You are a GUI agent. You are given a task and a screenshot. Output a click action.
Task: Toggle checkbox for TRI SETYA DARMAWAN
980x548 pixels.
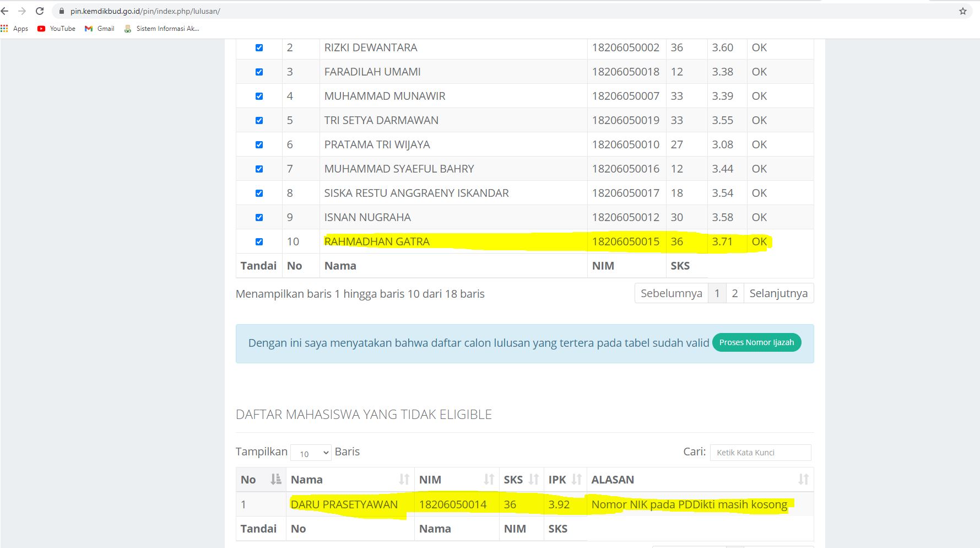tap(259, 121)
